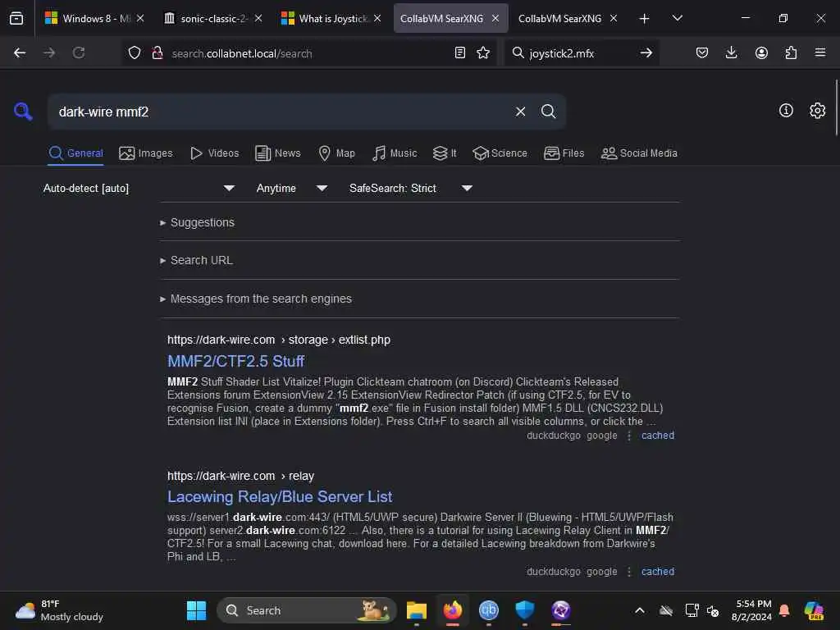Image resolution: width=840 pixels, height=630 pixels.
Task: Open cached link for MMF2/CTF2.5 Stuff
Action: (x=658, y=436)
